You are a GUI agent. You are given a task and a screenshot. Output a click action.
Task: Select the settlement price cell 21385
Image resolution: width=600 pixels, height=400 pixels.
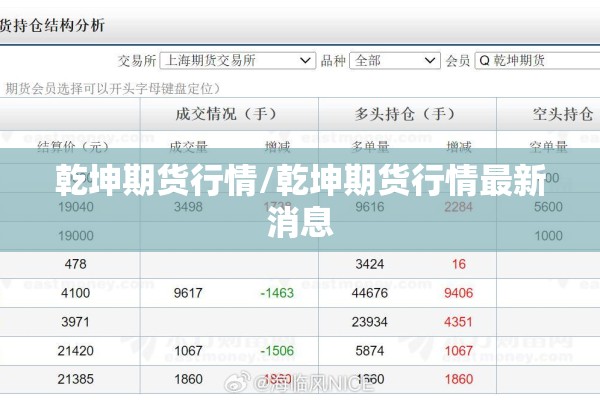point(75,379)
